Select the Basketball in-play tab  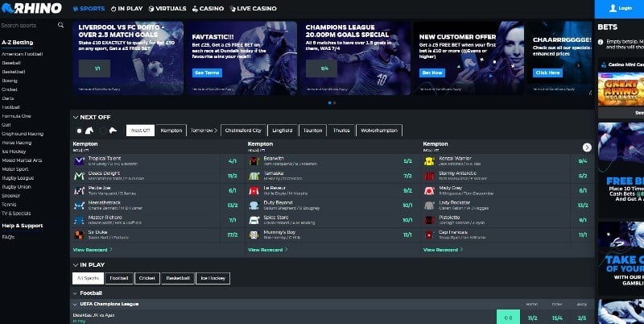[178, 278]
